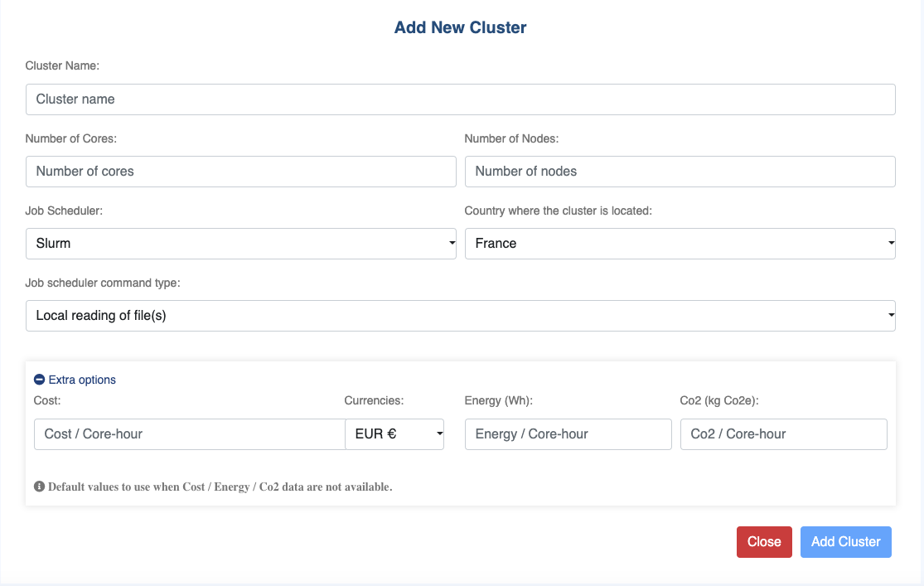This screenshot has height=586, width=924.
Task: Click the red Close button
Action: [764, 542]
